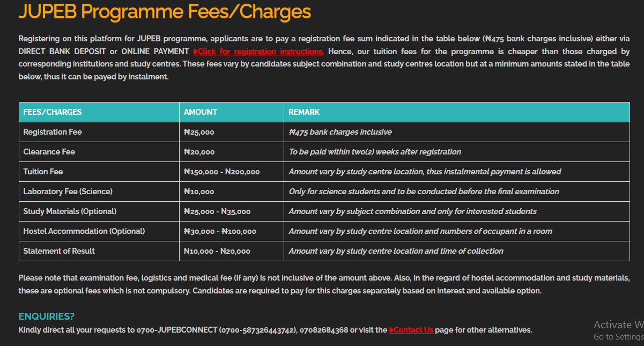This screenshot has width=644, height=346.
Task: Click the JUPEB Programme Fees/Charges heading
Action: tap(165, 12)
